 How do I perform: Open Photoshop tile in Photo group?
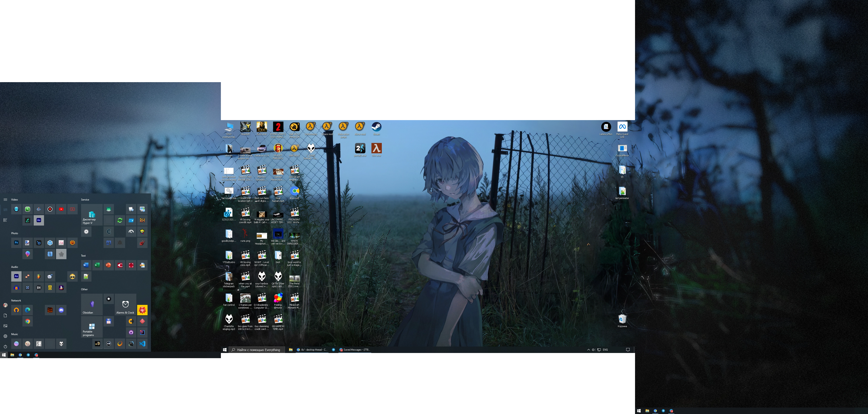[x=16, y=243]
